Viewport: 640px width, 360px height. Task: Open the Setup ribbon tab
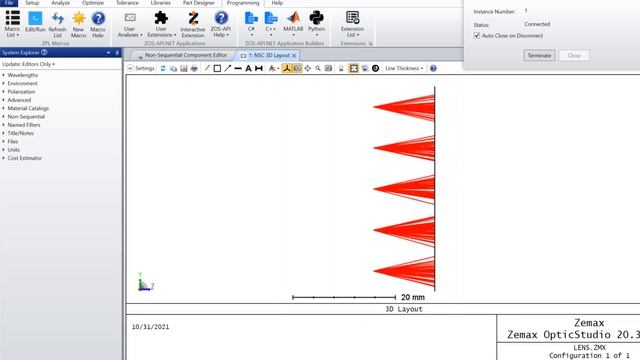tap(32, 3)
